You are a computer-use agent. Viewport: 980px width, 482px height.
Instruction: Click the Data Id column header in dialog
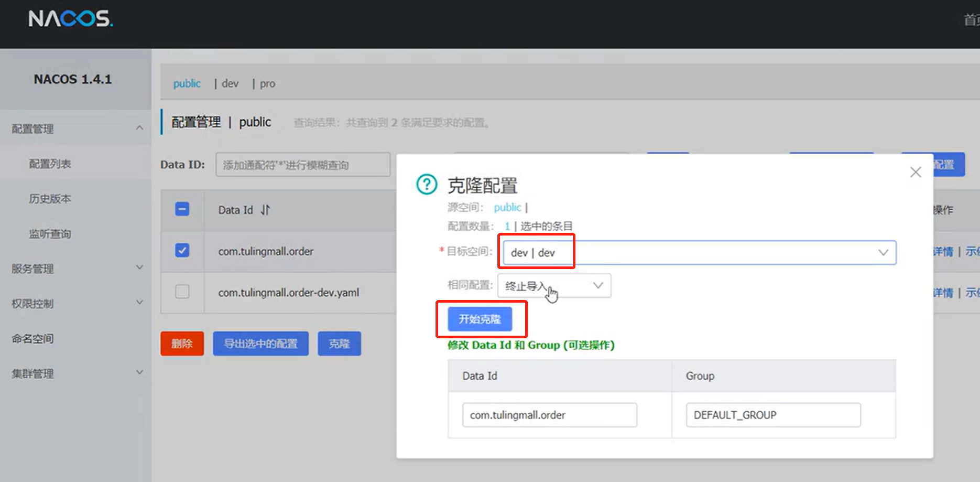[x=480, y=376]
